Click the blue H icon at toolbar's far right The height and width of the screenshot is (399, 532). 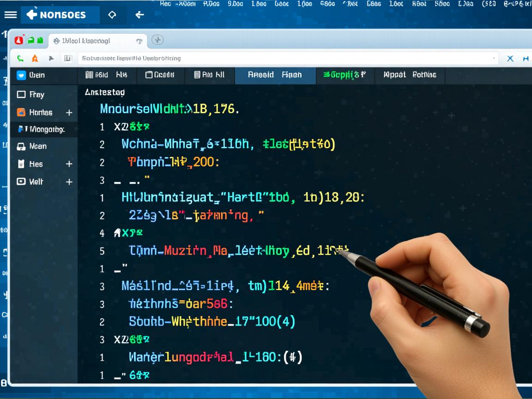(x=526, y=58)
